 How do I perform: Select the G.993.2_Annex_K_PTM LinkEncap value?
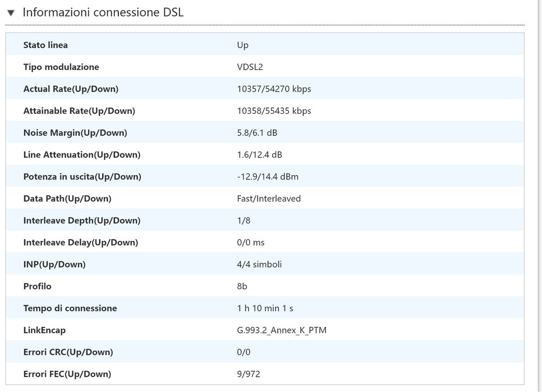point(282,330)
